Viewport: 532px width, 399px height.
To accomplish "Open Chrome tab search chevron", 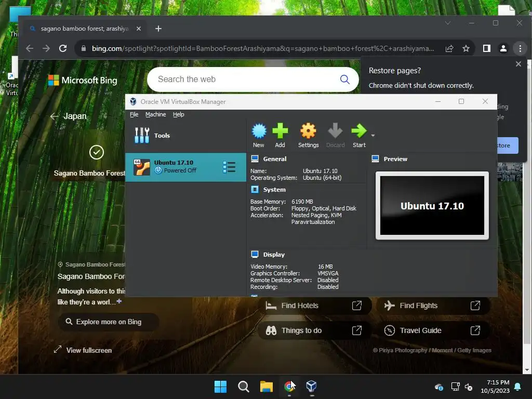I will tap(448, 23).
